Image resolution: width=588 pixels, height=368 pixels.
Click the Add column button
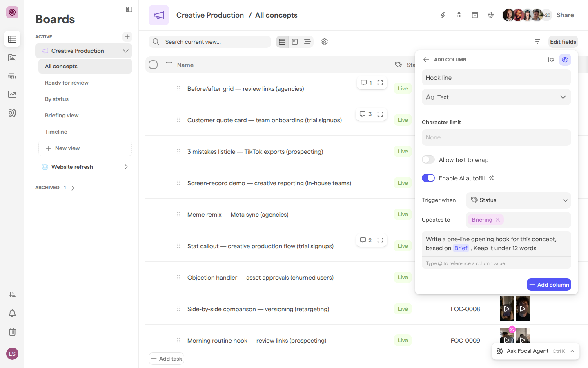549,285
